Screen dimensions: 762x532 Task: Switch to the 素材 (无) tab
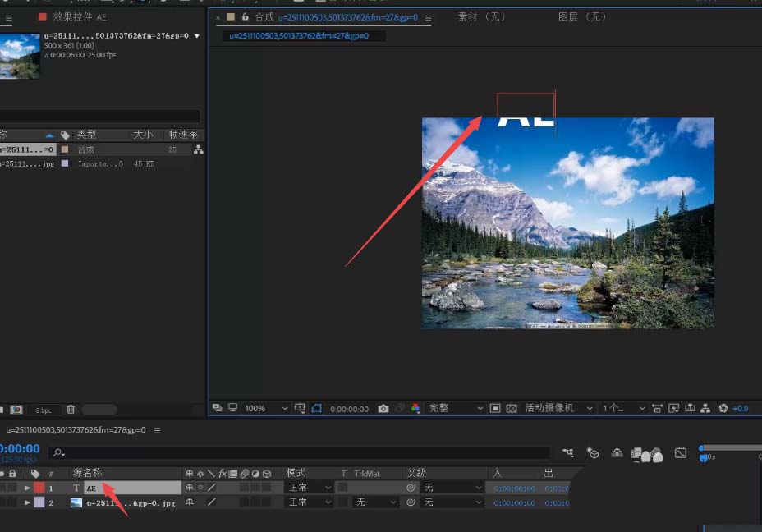(x=481, y=17)
